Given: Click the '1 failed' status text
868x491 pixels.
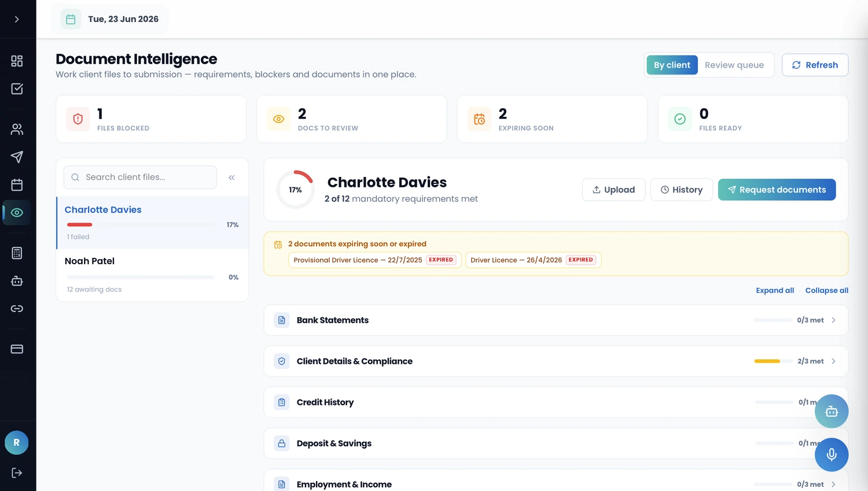Looking at the screenshot, I should pos(78,237).
